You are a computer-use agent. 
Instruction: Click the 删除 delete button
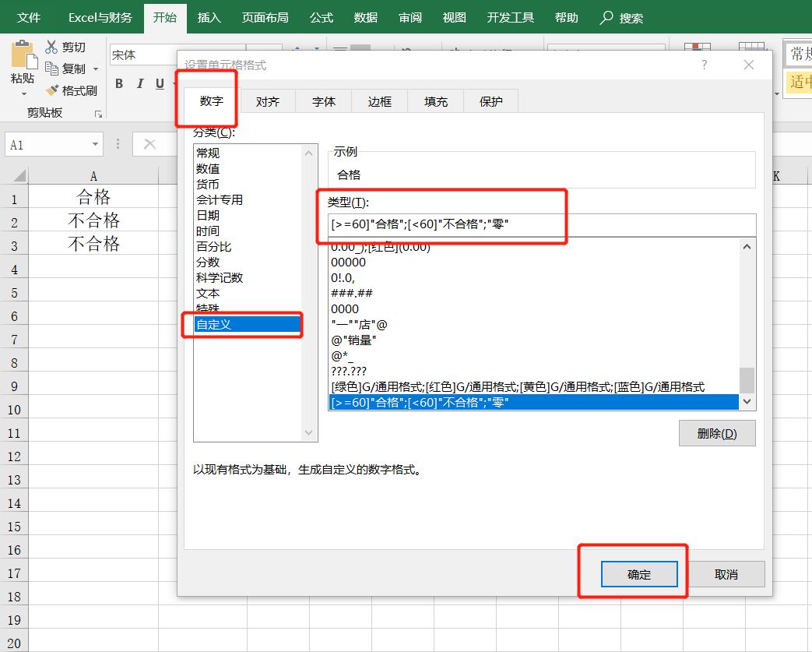coord(716,432)
